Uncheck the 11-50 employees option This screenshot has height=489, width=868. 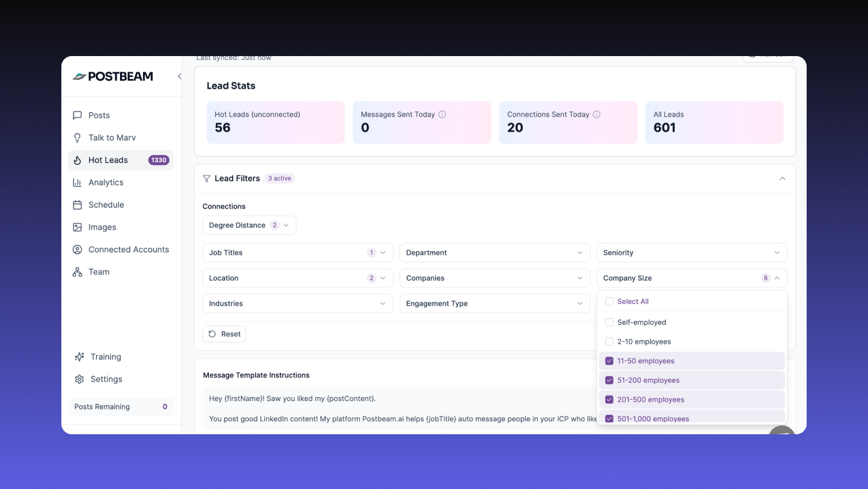[609, 361]
